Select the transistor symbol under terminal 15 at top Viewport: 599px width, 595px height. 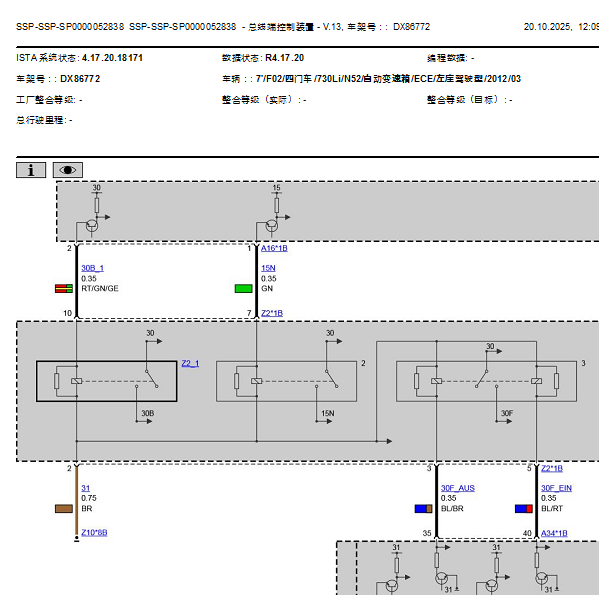[x=272, y=226]
